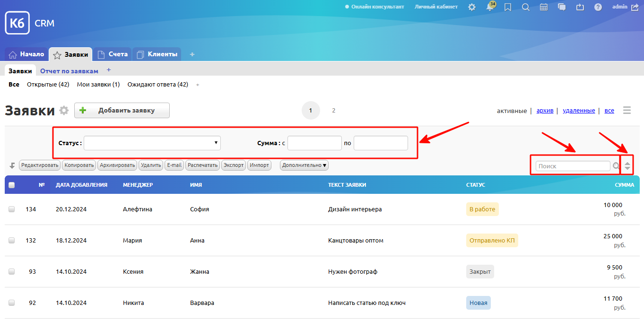Open header settings gear icon
The height and width of the screenshot is (321, 644).
(472, 7)
